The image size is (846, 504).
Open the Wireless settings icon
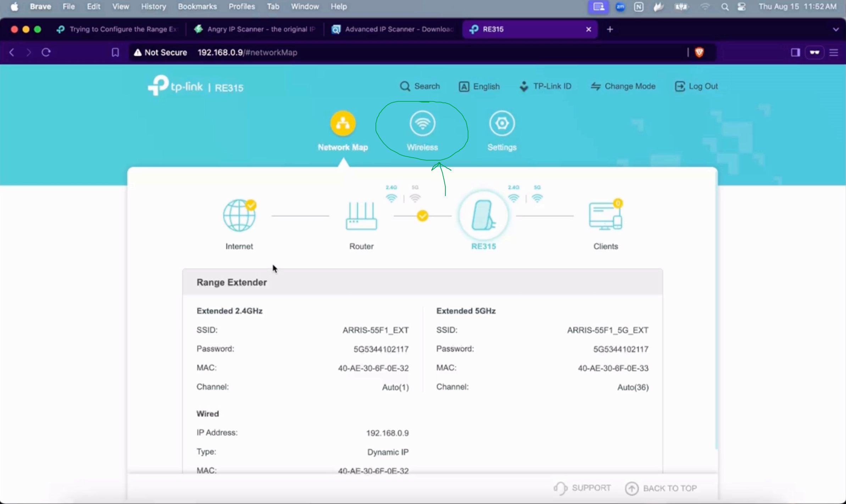(x=422, y=124)
